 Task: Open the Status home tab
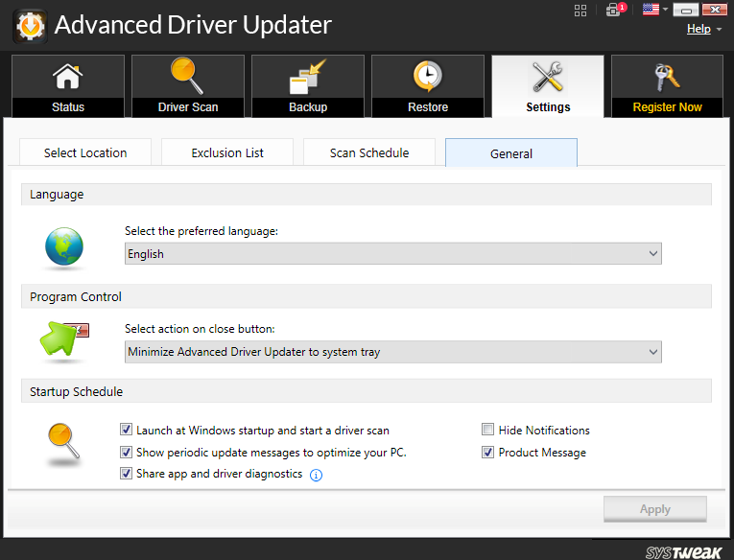click(68, 86)
